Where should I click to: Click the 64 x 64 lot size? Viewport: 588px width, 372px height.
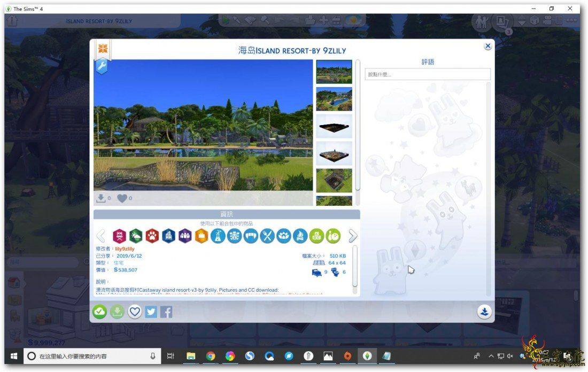click(337, 262)
